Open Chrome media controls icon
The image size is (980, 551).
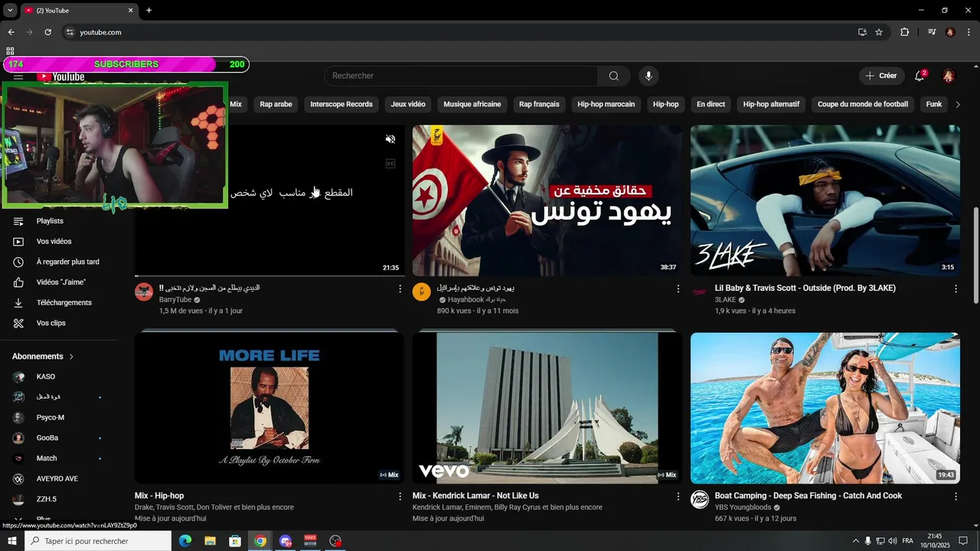tap(932, 32)
